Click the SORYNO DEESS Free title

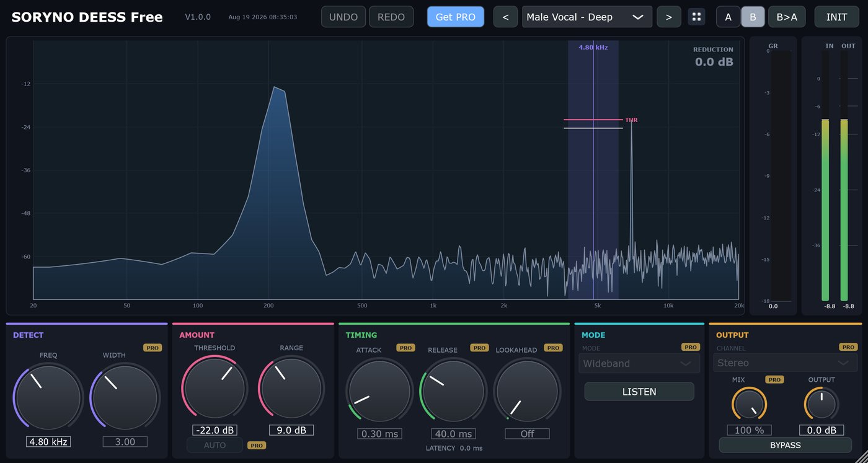tap(87, 17)
